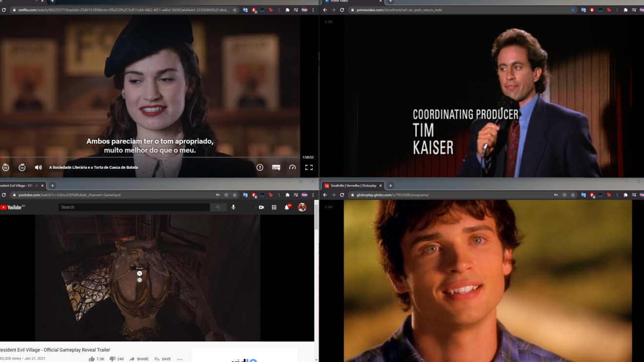Open the Chrome menu in YouTube window
Screen dimensions: 644x362
click(x=313, y=195)
